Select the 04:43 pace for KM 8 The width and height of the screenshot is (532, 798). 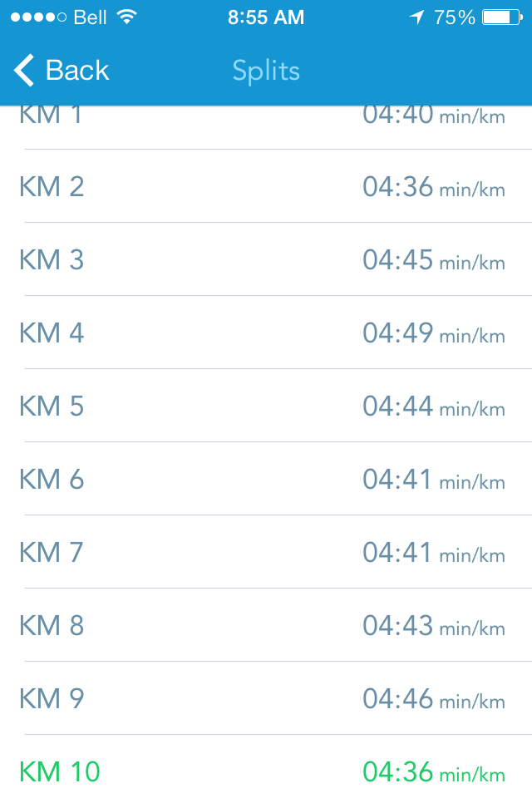[x=398, y=625]
